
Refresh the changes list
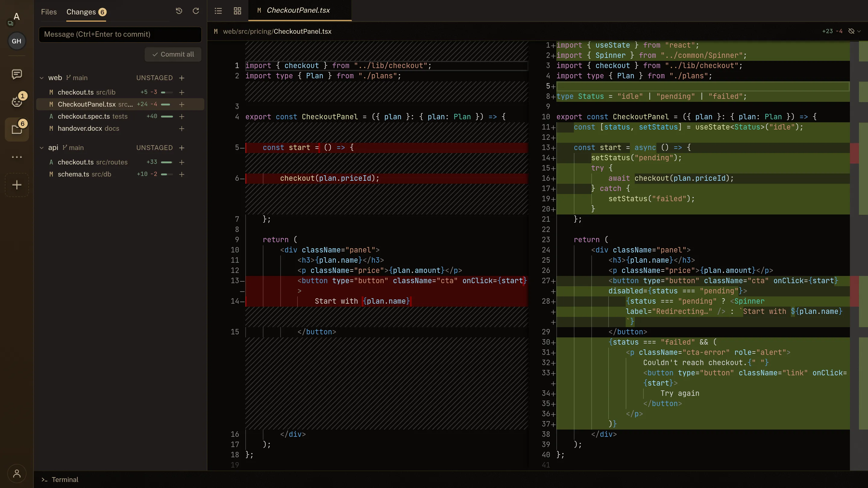tap(196, 11)
